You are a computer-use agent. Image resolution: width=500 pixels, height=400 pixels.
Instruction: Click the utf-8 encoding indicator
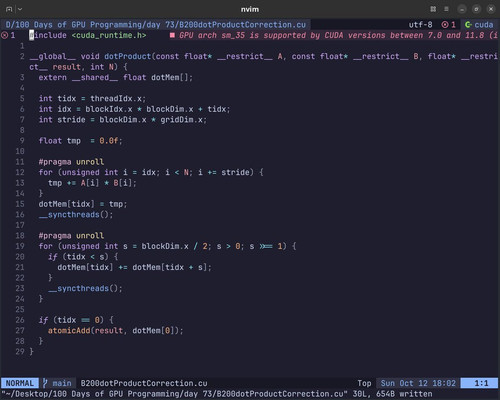[x=420, y=25]
